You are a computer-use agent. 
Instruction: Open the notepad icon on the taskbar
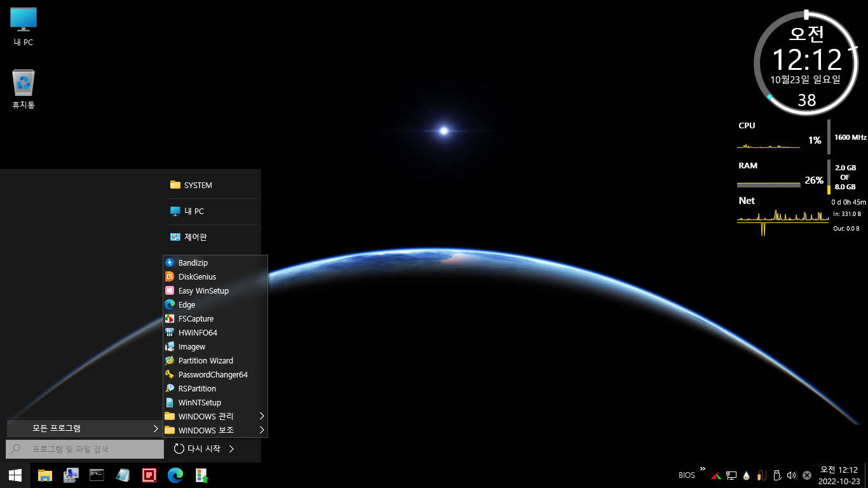(x=123, y=475)
